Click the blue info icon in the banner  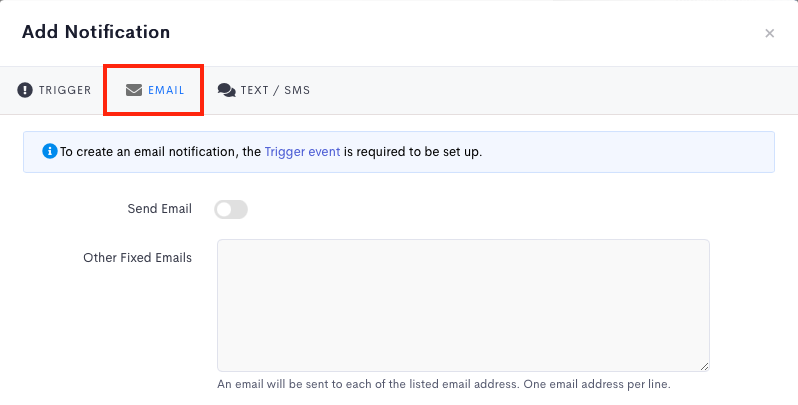(x=49, y=151)
